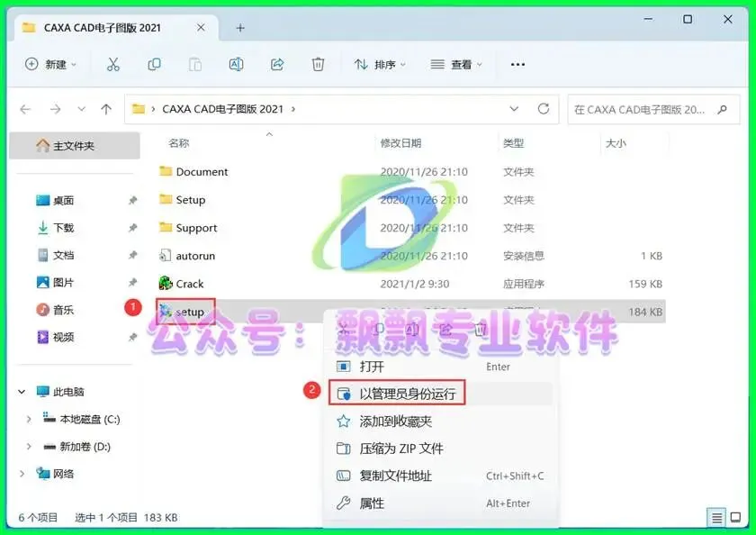The height and width of the screenshot is (535, 756).
Task: Select 打开 in the context menu
Action: [441, 367]
